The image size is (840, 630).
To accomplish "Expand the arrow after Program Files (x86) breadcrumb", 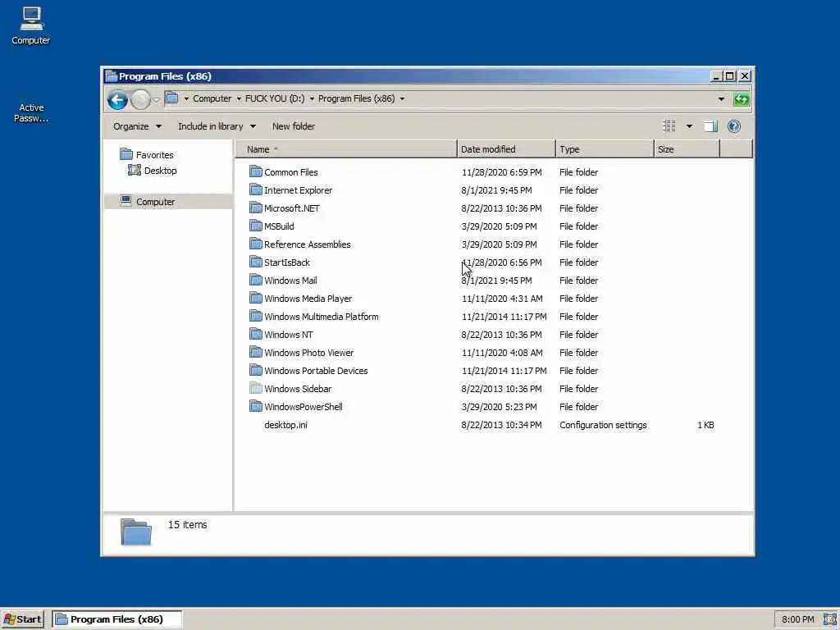I will pyautogui.click(x=402, y=99).
